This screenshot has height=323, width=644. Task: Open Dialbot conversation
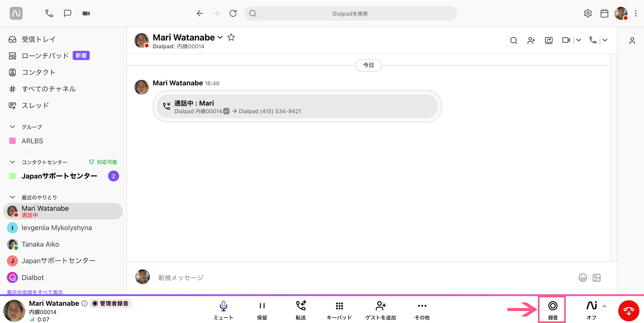pyautogui.click(x=63, y=277)
